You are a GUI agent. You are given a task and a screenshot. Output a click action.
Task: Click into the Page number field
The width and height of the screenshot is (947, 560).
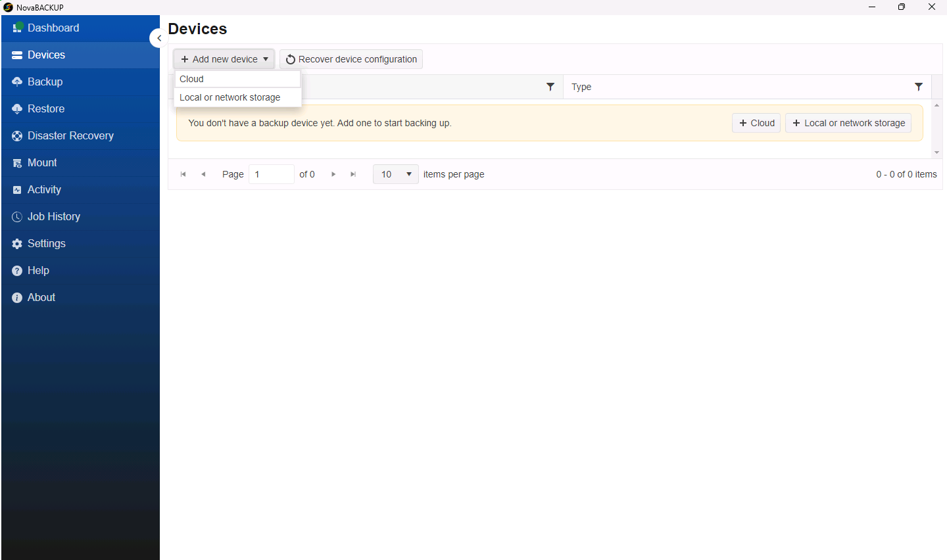point(271,174)
